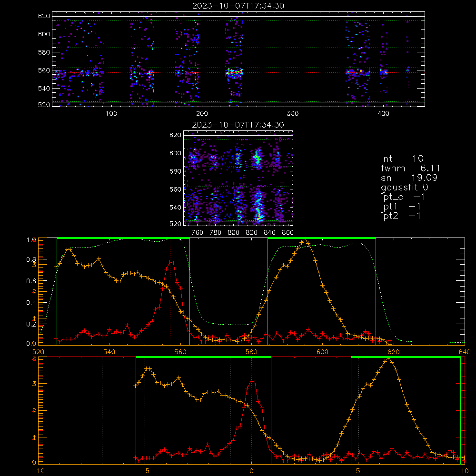Click the top spectrogram x-axis label 300
The image size is (476, 476).
(293, 114)
